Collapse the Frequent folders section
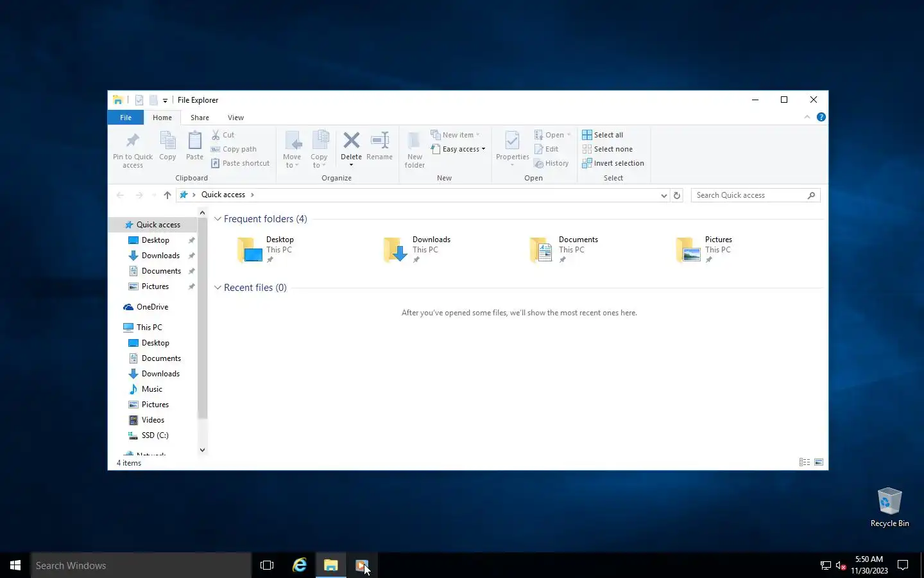The height and width of the screenshot is (578, 924). 218,219
